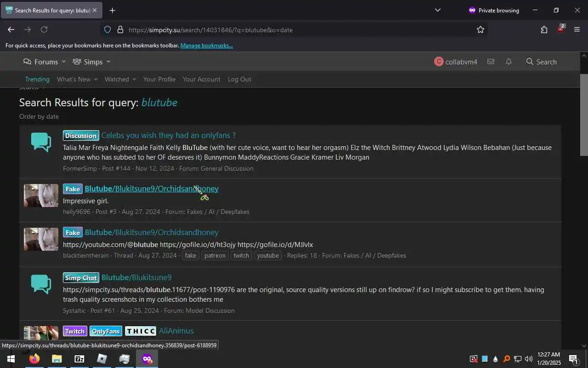Expand the Watched dropdown arrow
The height and width of the screenshot is (368, 588).
coord(134,80)
